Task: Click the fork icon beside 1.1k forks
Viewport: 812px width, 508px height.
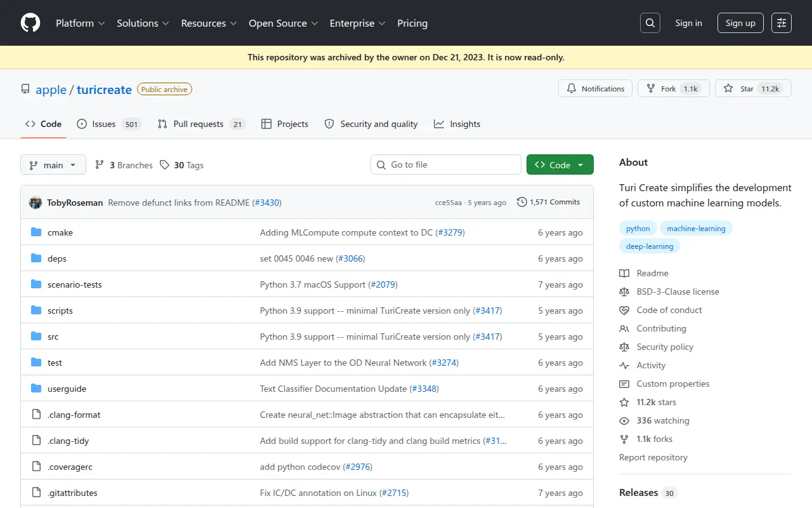Action: pos(624,439)
